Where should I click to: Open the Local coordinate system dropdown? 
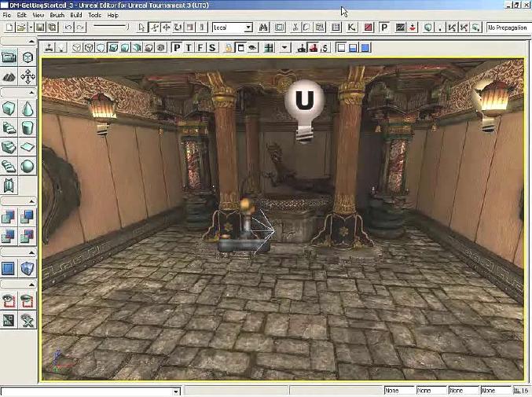tap(248, 28)
